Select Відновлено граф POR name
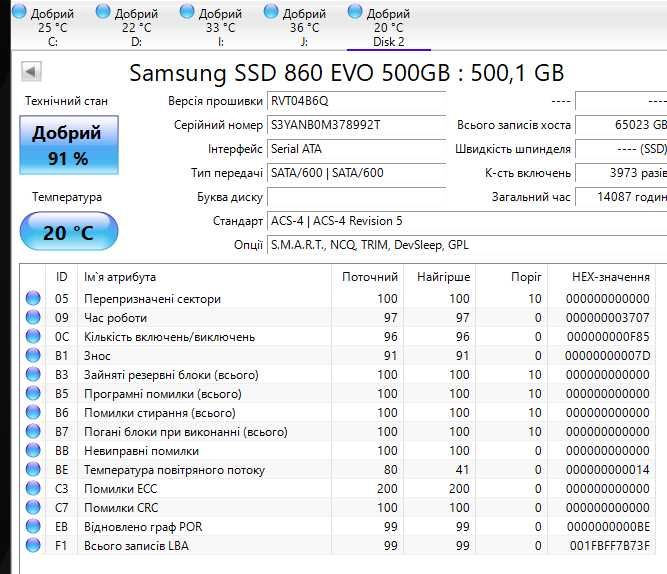Screen dimensions: 667x574 click(x=143, y=527)
